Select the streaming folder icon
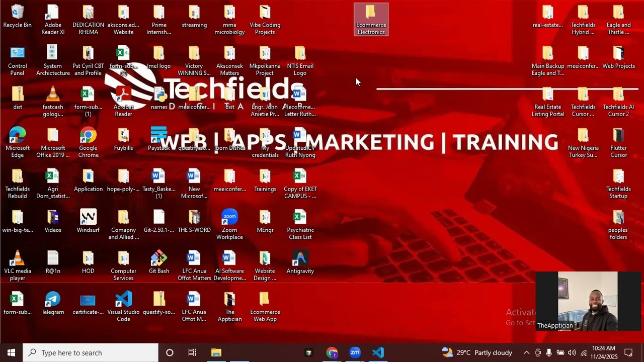 click(194, 17)
